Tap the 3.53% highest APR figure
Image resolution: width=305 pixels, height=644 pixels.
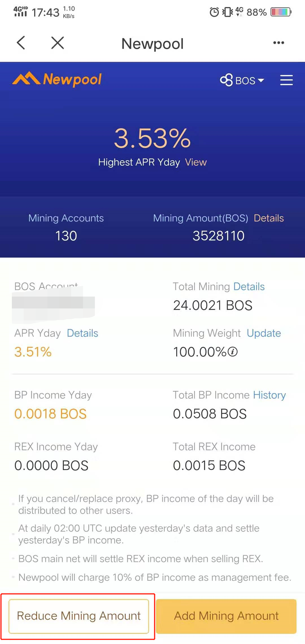point(152,138)
